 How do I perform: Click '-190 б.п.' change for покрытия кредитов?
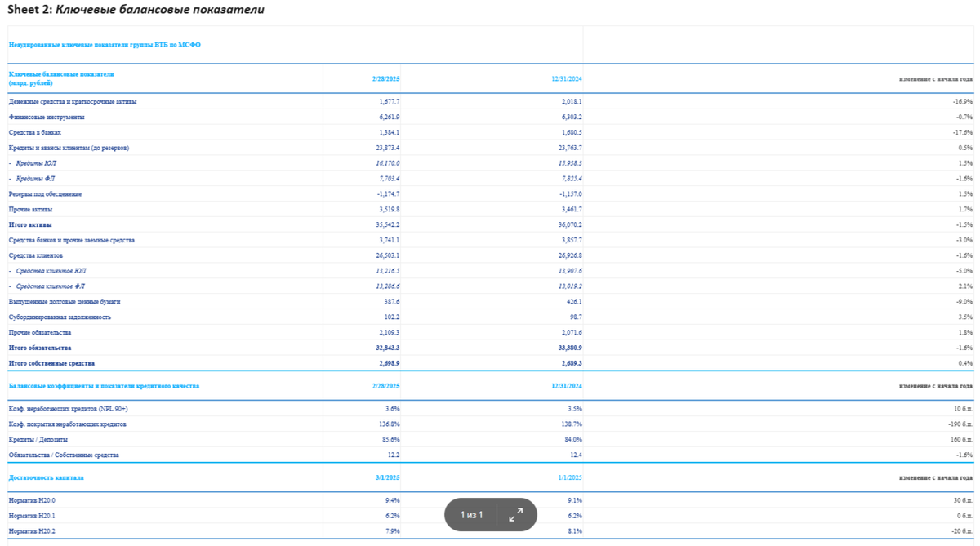coord(960,424)
